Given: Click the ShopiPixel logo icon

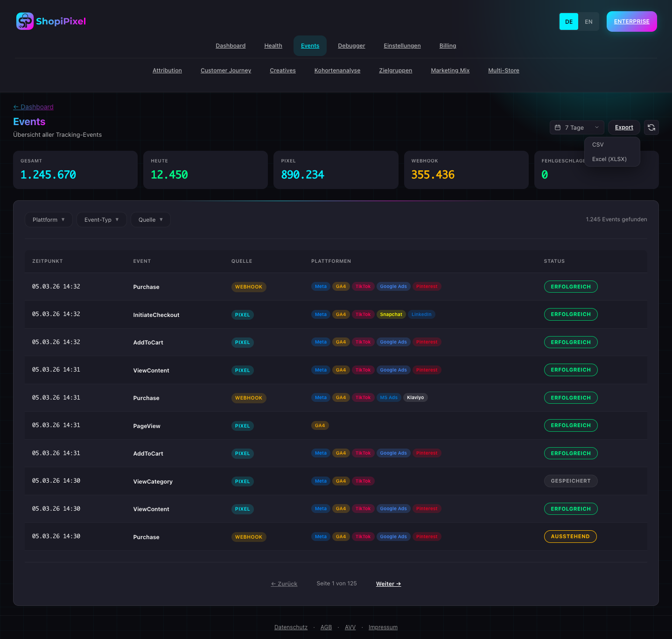Looking at the screenshot, I should point(25,21).
